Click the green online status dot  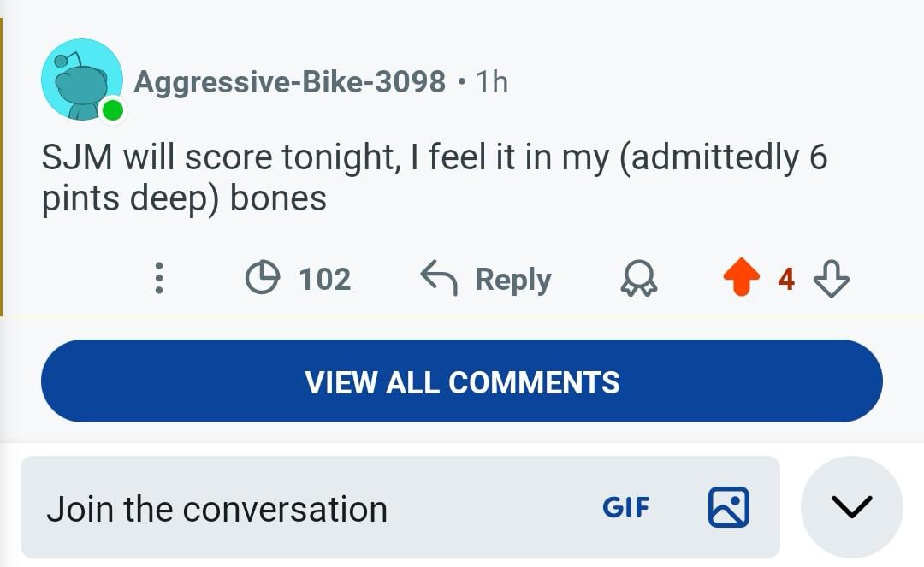pos(112,111)
